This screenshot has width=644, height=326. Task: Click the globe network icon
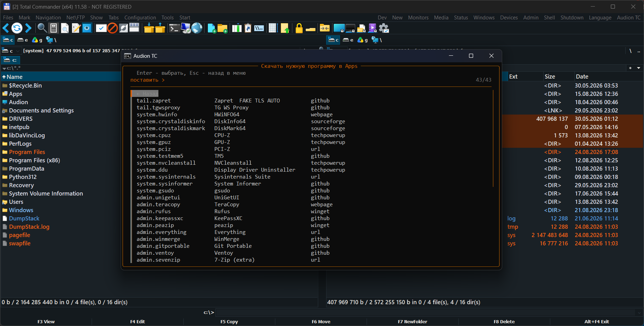click(x=197, y=28)
